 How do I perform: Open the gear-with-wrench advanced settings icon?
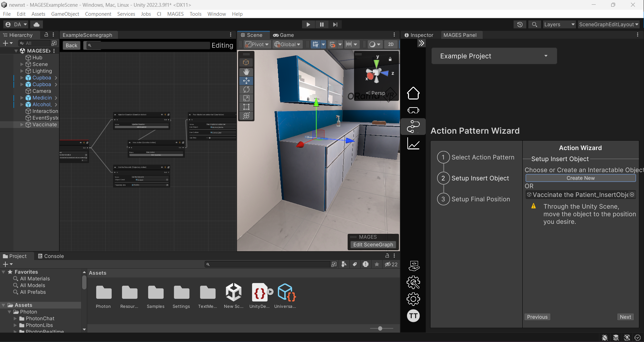tap(413, 282)
